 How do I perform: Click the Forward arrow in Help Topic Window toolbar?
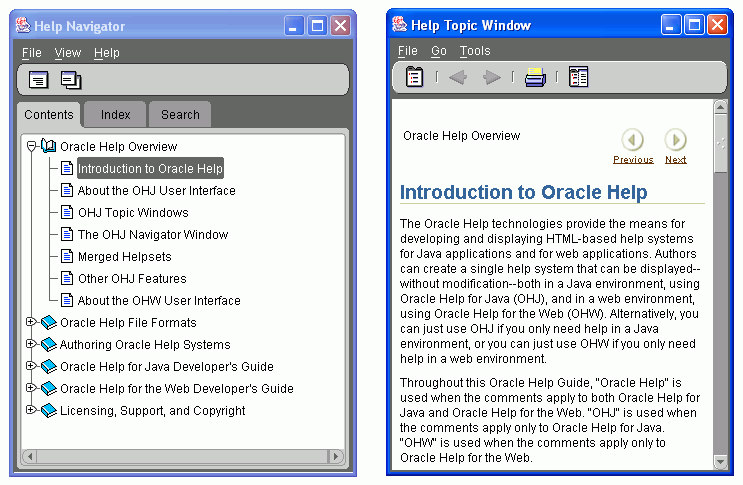491,77
